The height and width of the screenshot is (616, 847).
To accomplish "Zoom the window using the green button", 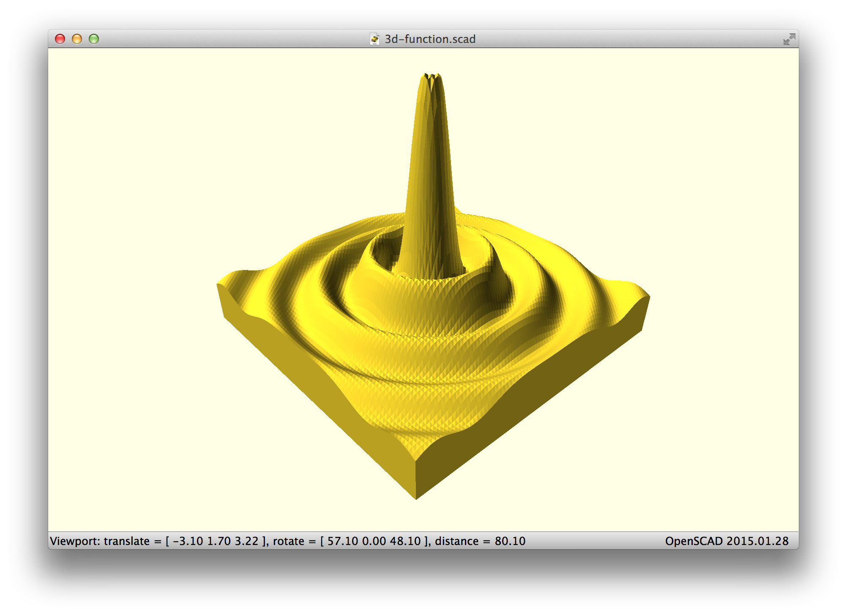I will pyautogui.click(x=94, y=39).
